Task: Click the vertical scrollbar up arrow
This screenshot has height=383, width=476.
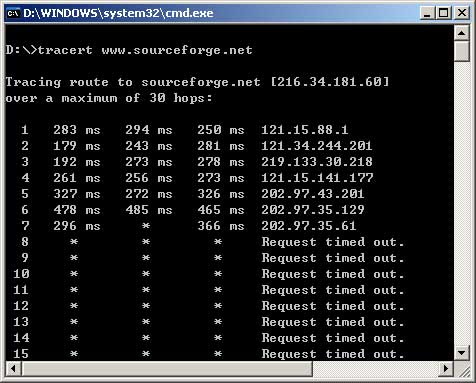Action: 462,33
